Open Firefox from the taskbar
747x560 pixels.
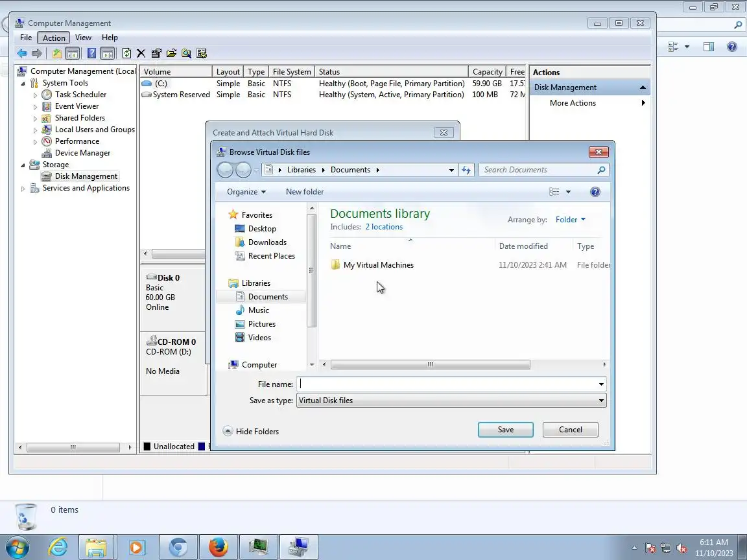218,547
